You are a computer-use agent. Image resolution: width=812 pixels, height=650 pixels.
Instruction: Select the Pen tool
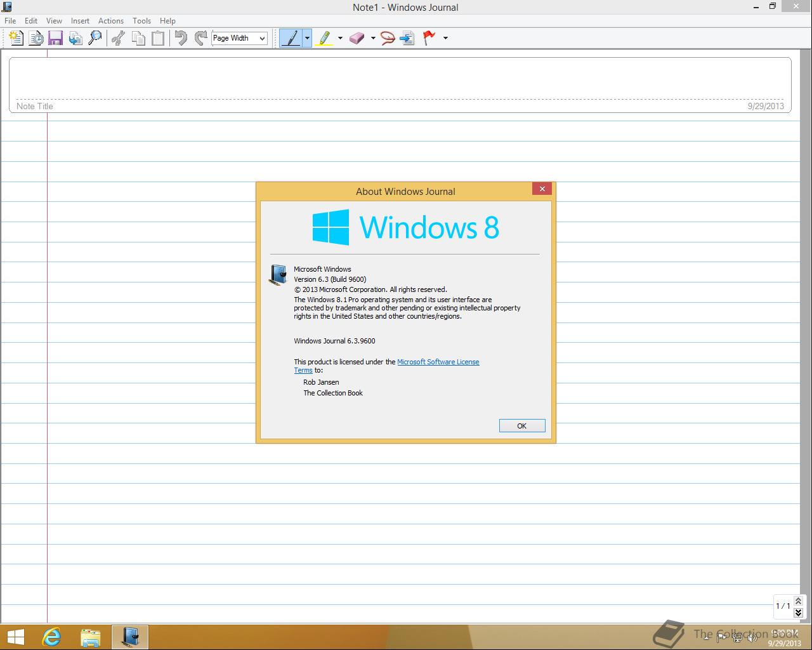[x=291, y=38]
